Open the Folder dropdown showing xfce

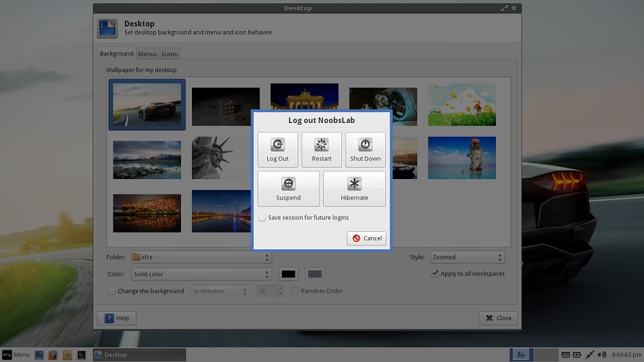201,257
